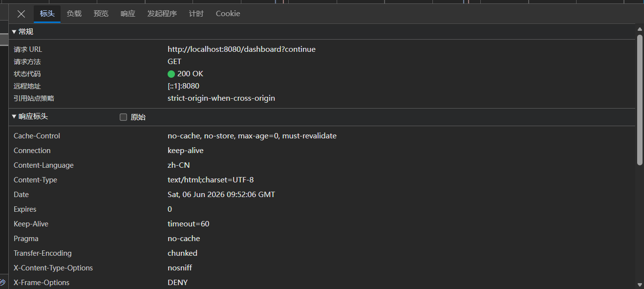Close the request details panel
This screenshot has width=644, height=289.
(21, 14)
